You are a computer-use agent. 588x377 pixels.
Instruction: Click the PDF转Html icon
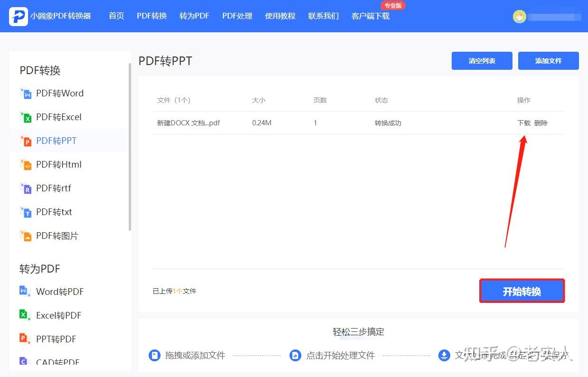click(x=26, y=165)
